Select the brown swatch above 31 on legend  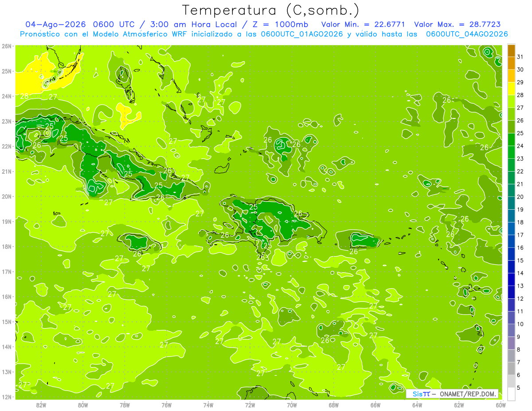coord(511,51)
